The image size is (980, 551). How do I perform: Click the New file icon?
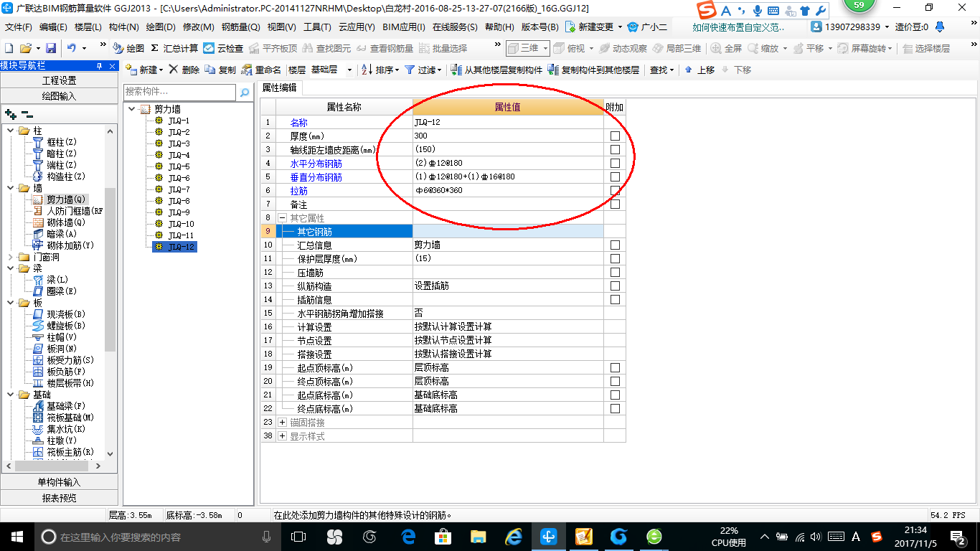click(x=9, y=48)
